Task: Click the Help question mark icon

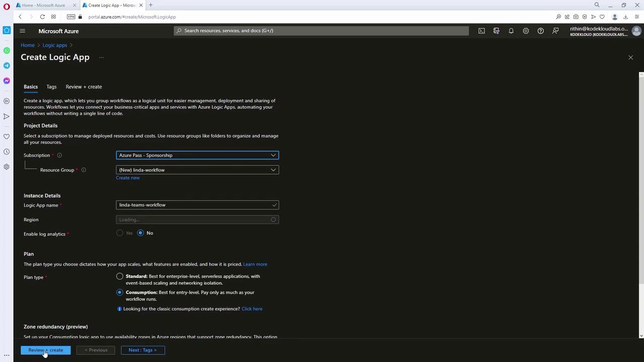Action: click(x=540, y=31)
